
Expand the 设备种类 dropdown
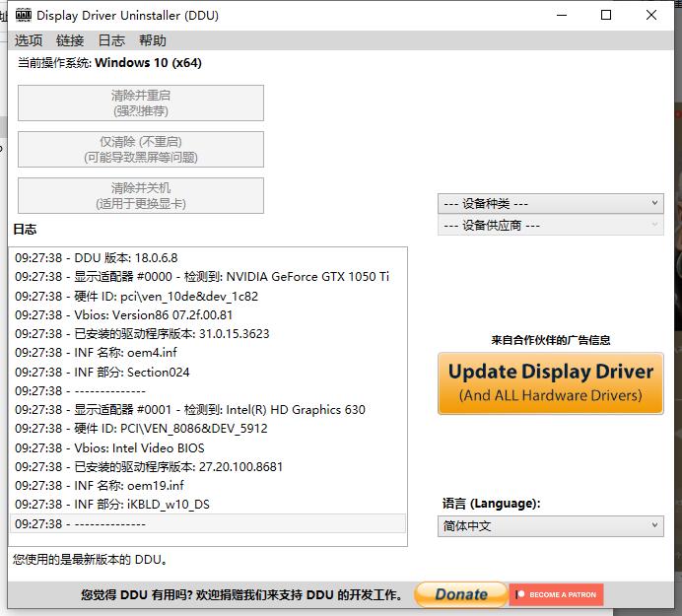pyautogui.click(x=550, y=203)
